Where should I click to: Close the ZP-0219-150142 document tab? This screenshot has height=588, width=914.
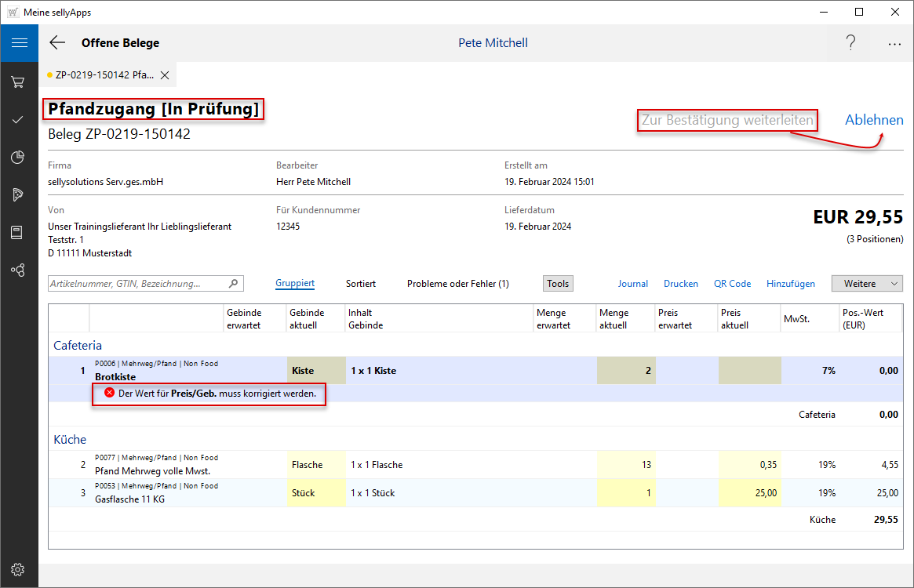[x=165, y=75]
